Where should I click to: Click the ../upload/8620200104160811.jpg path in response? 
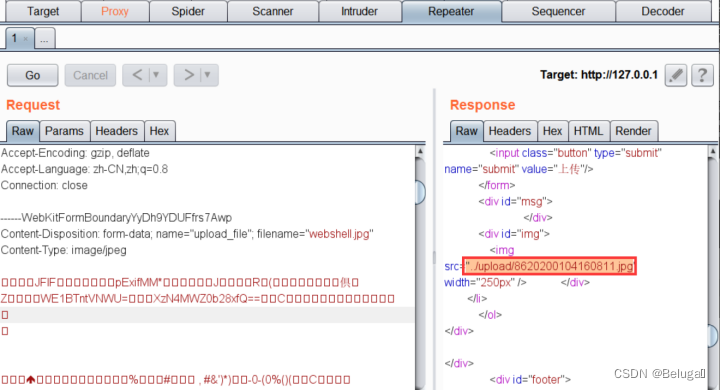pyautogui.click(x=550, y=266)
